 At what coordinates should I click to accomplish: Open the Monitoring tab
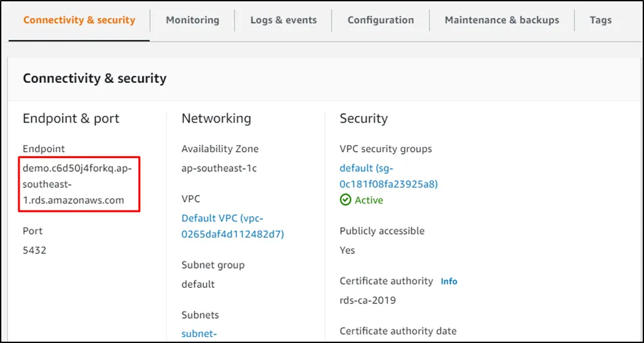(192, 20)
